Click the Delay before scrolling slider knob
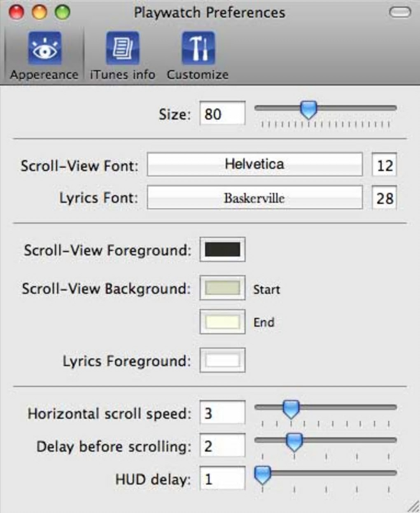This screenshot has height=513, width=420. 294,442
